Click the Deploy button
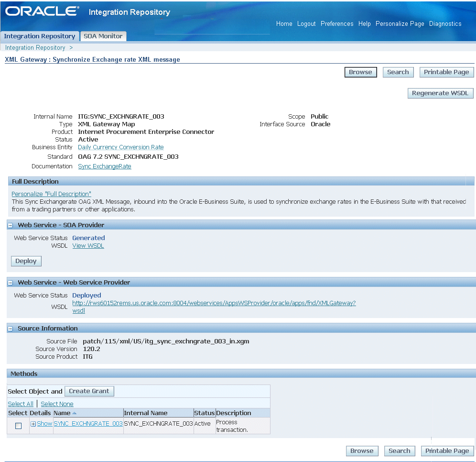The width and height of the screenshot is (476, 462). (x=26, y=261)
